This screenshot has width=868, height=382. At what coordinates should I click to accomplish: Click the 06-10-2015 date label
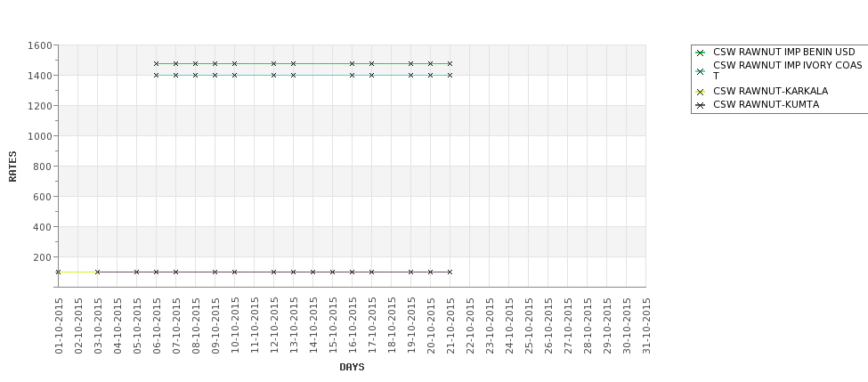(x=157, y=326)
